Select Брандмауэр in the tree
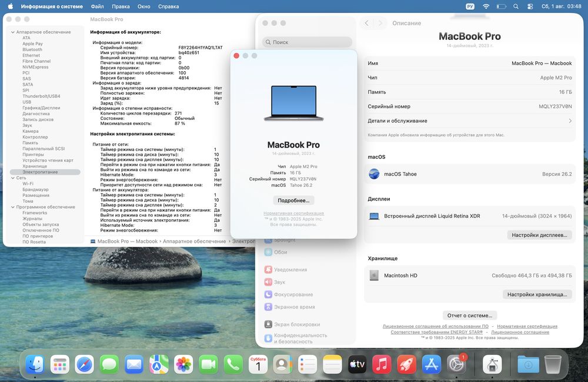 [35, 190]
